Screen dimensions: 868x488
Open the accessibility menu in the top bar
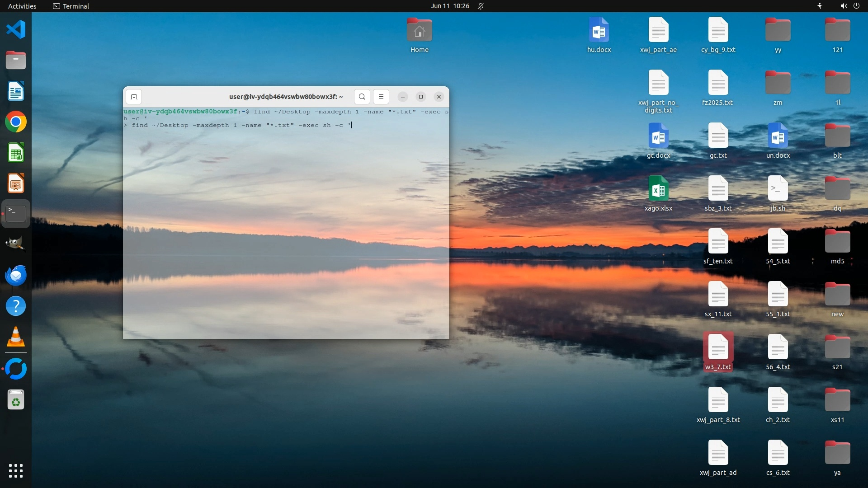(x=819, y=6)
